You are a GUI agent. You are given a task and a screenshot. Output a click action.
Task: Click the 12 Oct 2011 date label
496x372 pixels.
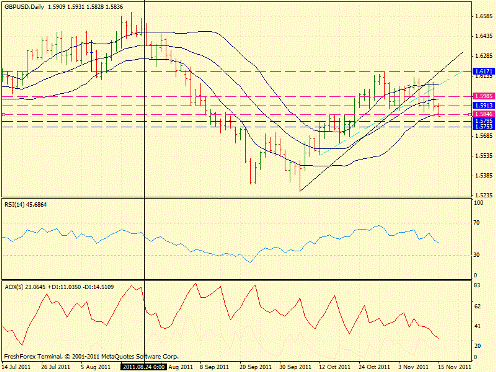pos(334,367)
